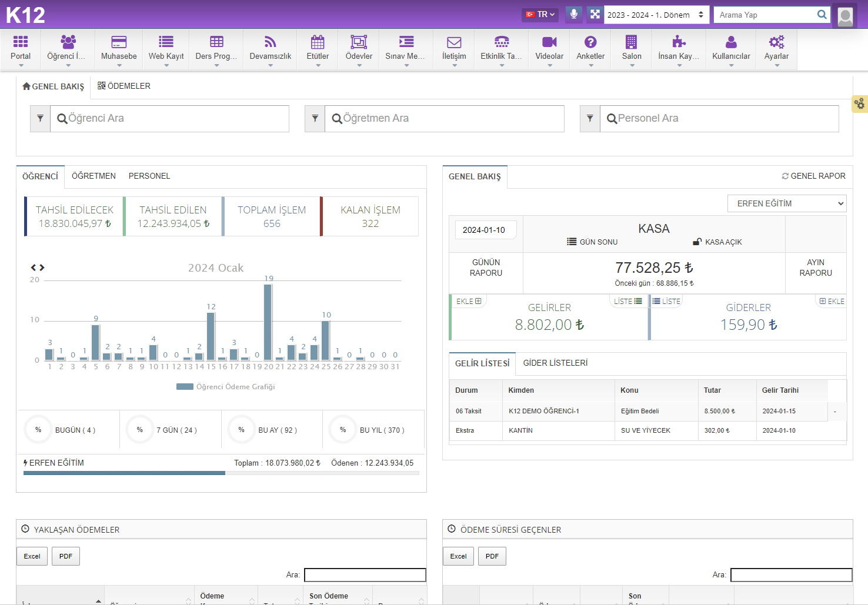Open the TR language dropdown
868x605 pixels.
point(540,14)
